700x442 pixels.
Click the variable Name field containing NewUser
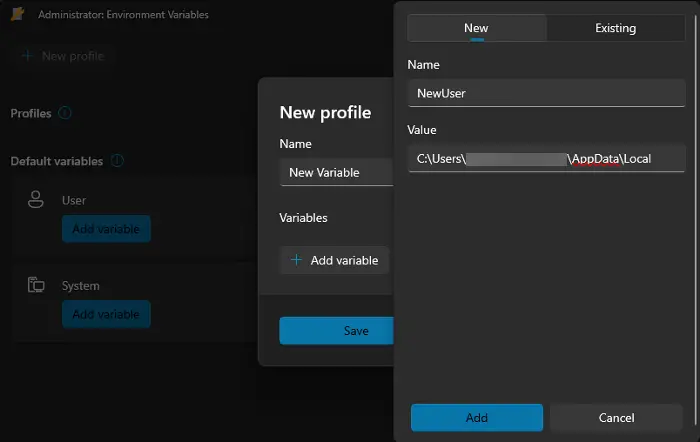[546, 93]
